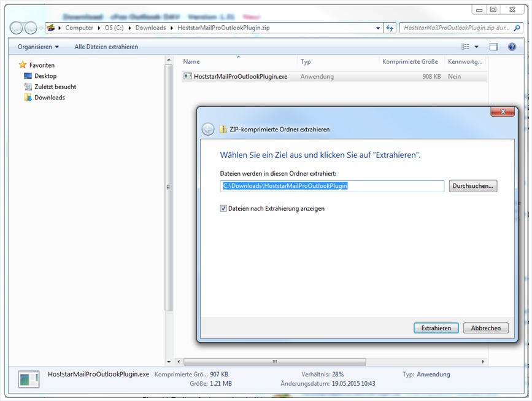Click the search magnifier icon

[x=517, y=28]
